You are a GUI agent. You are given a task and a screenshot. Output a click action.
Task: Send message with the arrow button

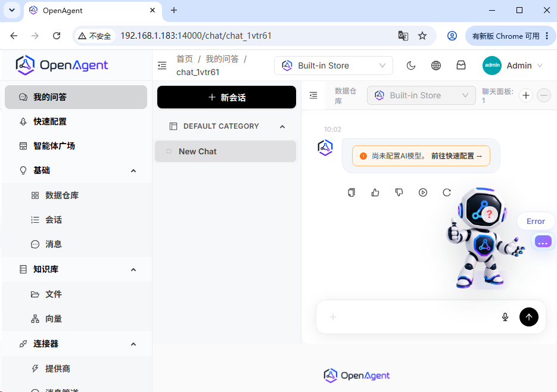pos(528,317)
